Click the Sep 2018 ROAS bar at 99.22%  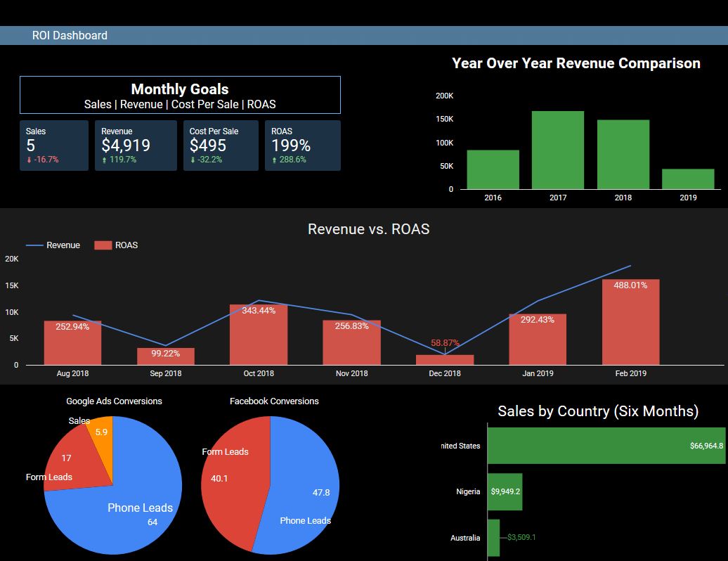166,356
